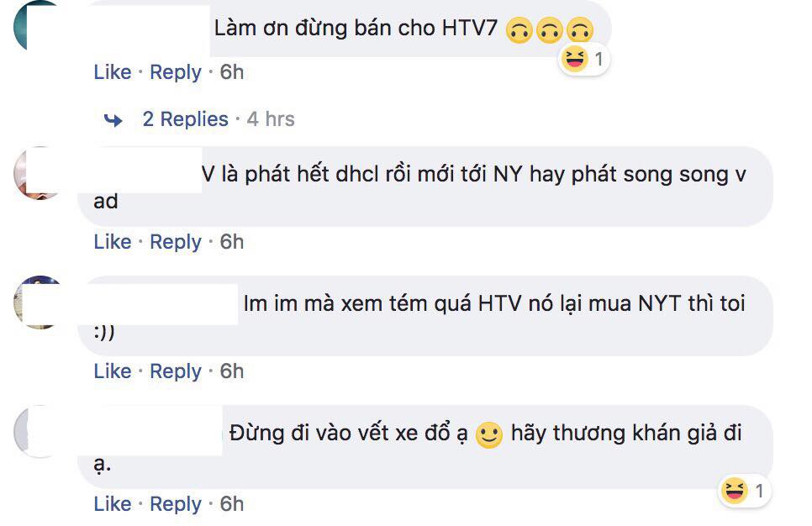Reply to the 'Đừng đi vào vết xe đổ' comment
812x526 pixels.
[x=176, y=504]
